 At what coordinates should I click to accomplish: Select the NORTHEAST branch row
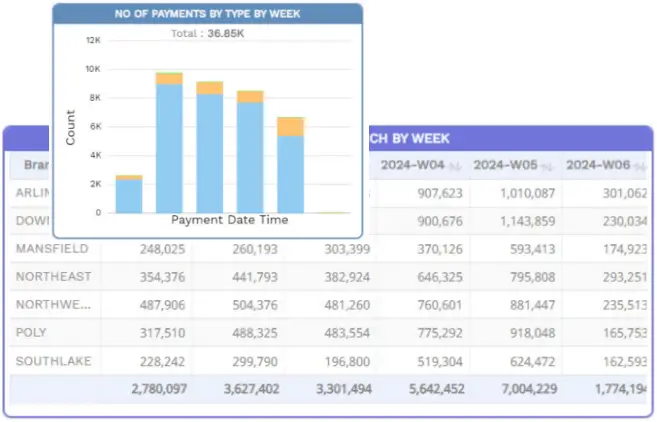point(54,276)
